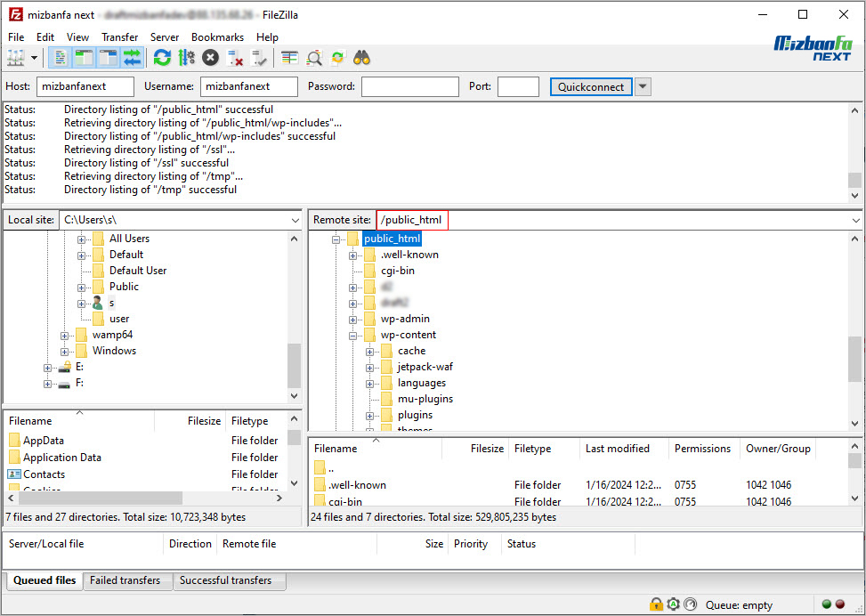Open the Bookmarks menu
This screenshot has width=866, height=616.
217,37
